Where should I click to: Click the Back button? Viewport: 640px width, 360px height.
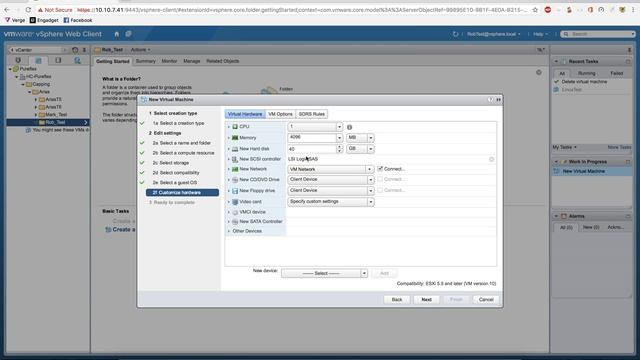[397, 300]
